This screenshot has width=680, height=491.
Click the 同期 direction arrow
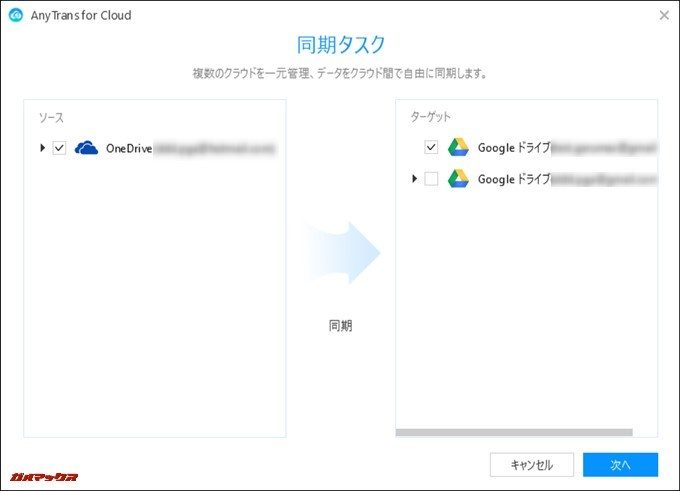343,253
